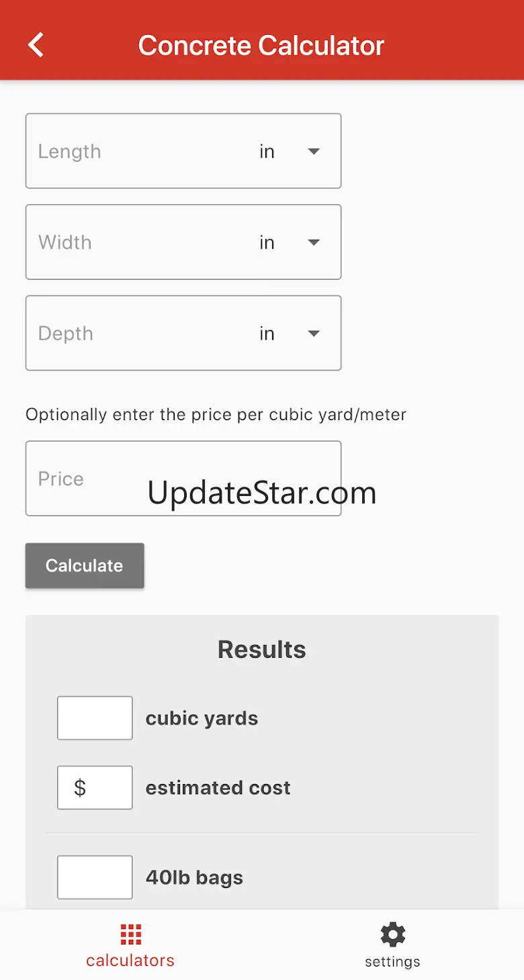The image size is (524, 980).
Task: Tap the back arrow icon
Action: point(36,45)
